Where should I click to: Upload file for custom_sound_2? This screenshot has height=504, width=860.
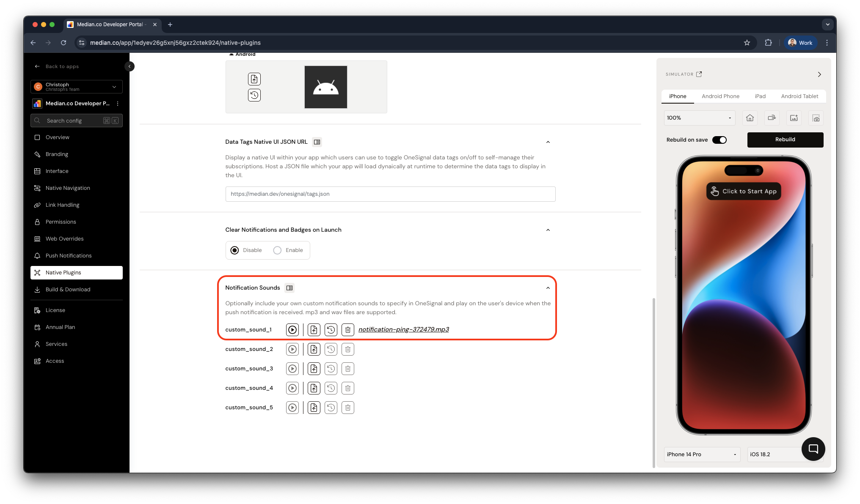click(x=314, y=349)
